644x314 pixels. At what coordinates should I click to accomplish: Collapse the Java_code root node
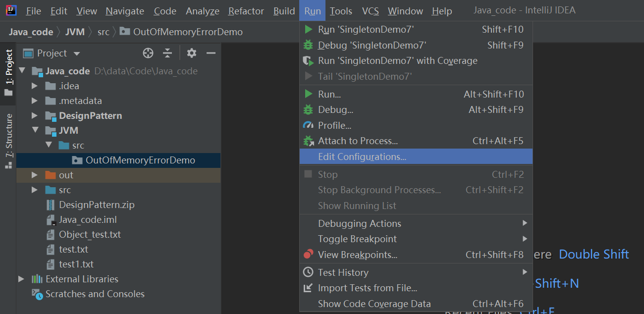pyautogui.click(x=22, y=71)
